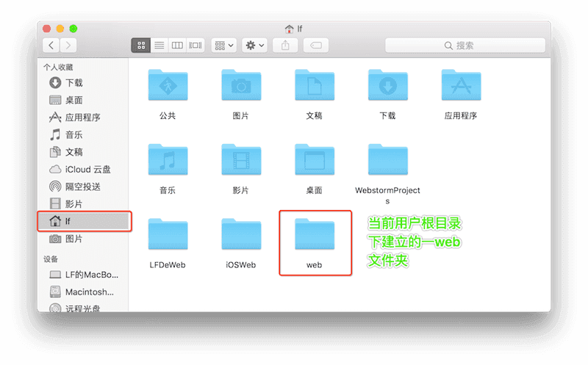Click the red close window button
The width and height of the screenshot is (588, 365).
tap(47, 29)
